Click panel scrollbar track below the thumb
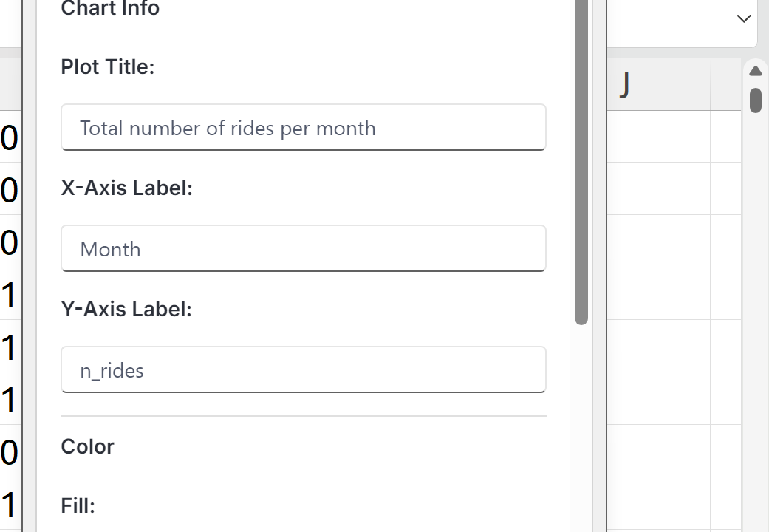This screenshot has height=532, width=769. click(x=581, y=429)
